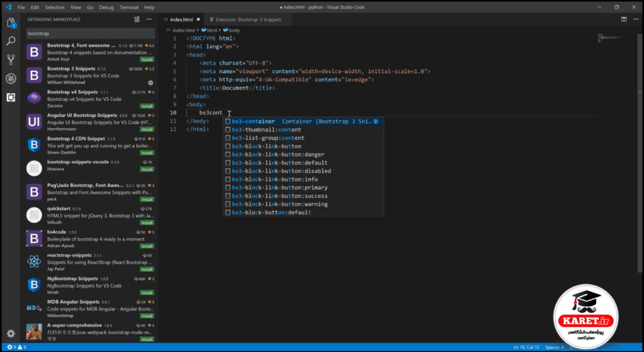
Task: Click the Bootstrap v4 Snippets extension icon
Action: [x=34, y=99]
